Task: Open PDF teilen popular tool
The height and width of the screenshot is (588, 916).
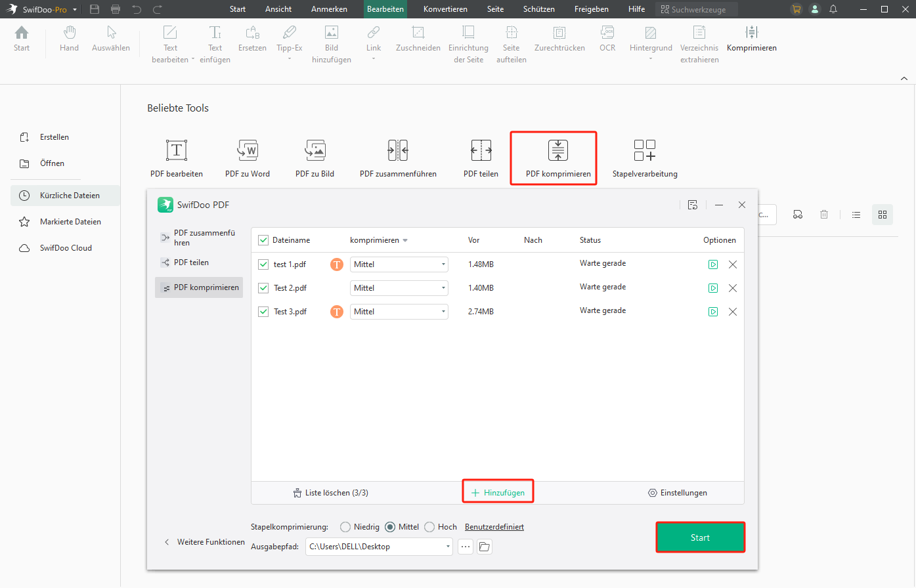Action: click(x=481, y=158)
